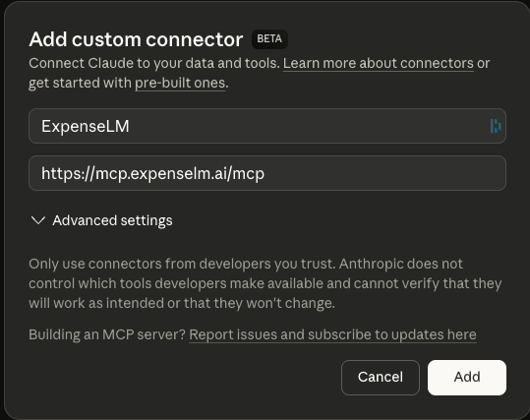This screenshot has width=530, height=420.
Task: Click the BETA badge
Action: (x=269, y=39)
